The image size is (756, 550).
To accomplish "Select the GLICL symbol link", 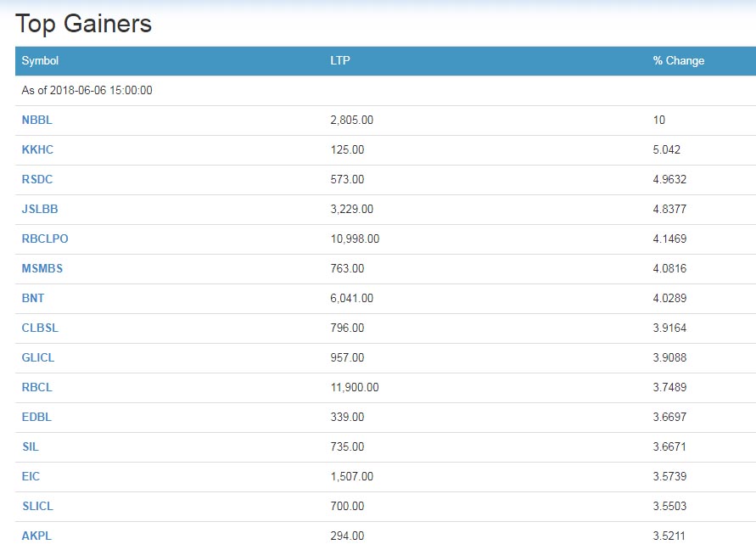I will tap(38, 357).
